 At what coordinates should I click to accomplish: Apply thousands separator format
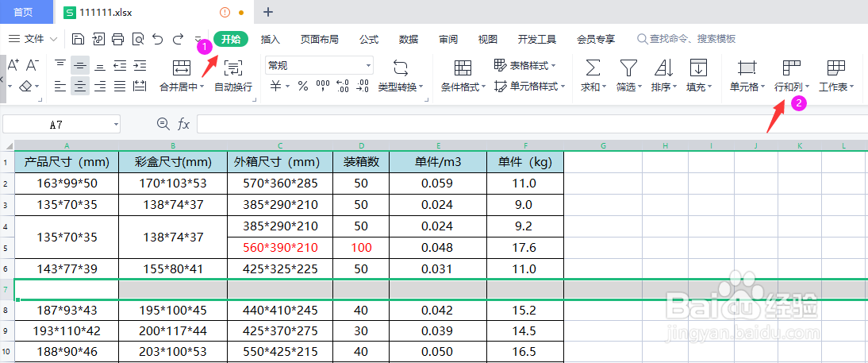[323, 86]
